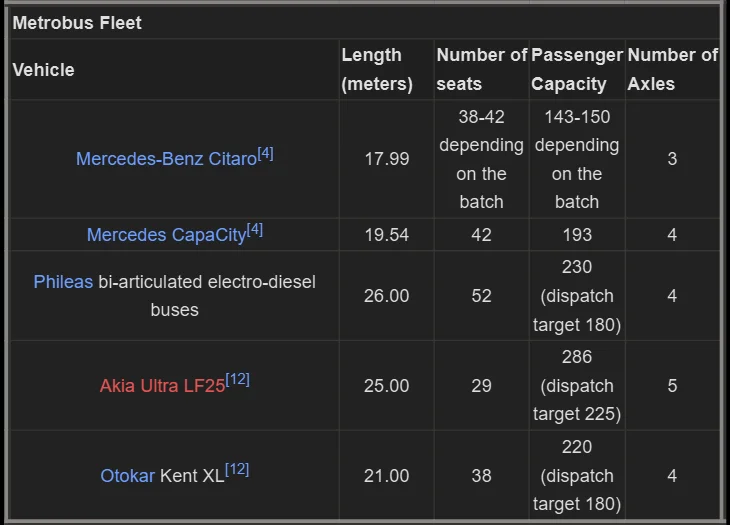
Task: Open the Mercedes-Benz Citaro link
Action: coord(166,159)
